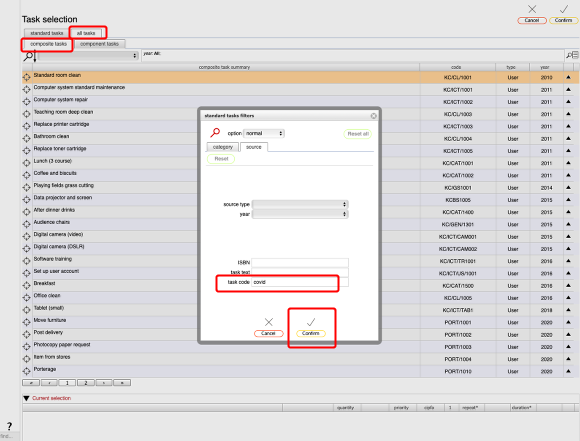Click the task code input field
The height and width of the screenshot is (441, 580).
(300, 282)
